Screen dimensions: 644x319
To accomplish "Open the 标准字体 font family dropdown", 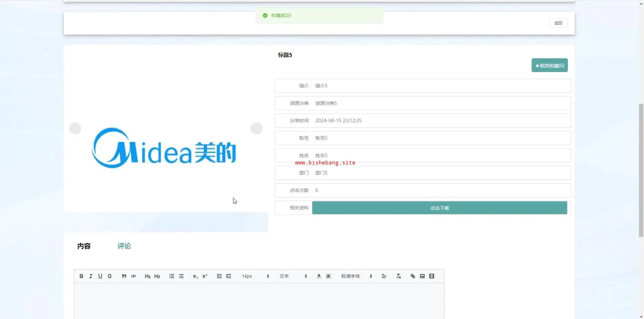I will click(357, 276).
